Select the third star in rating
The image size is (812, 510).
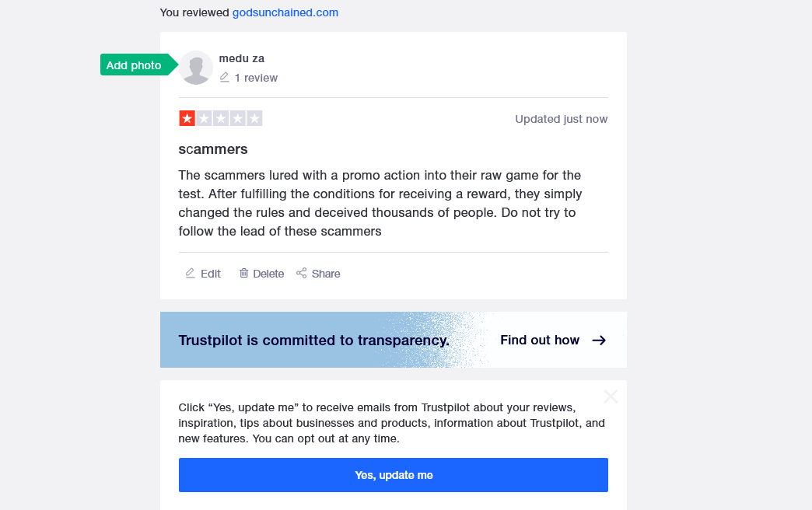221,119
